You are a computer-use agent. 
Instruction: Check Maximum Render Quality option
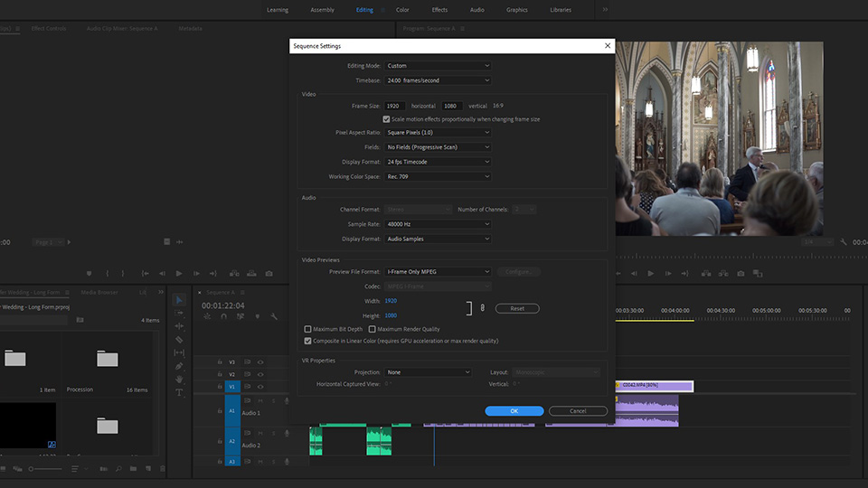coord(373,329)
